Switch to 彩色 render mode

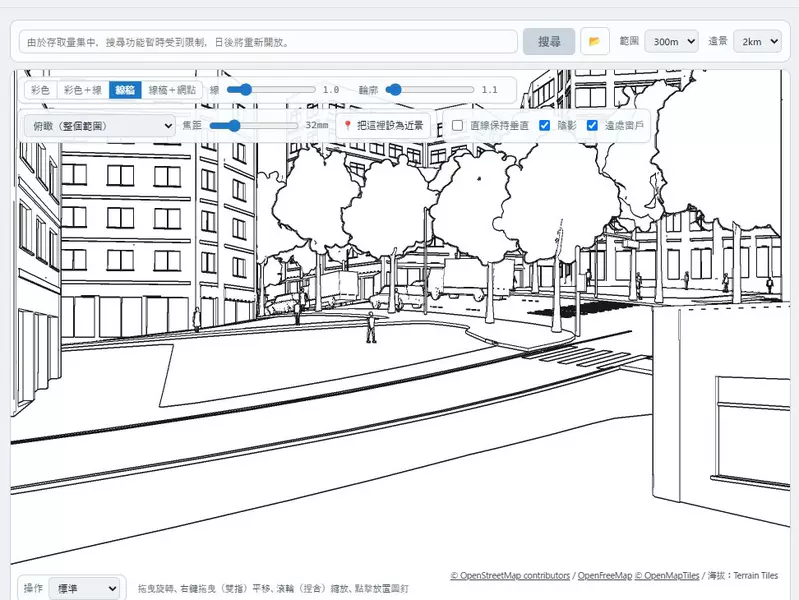[x=40, y=90]
